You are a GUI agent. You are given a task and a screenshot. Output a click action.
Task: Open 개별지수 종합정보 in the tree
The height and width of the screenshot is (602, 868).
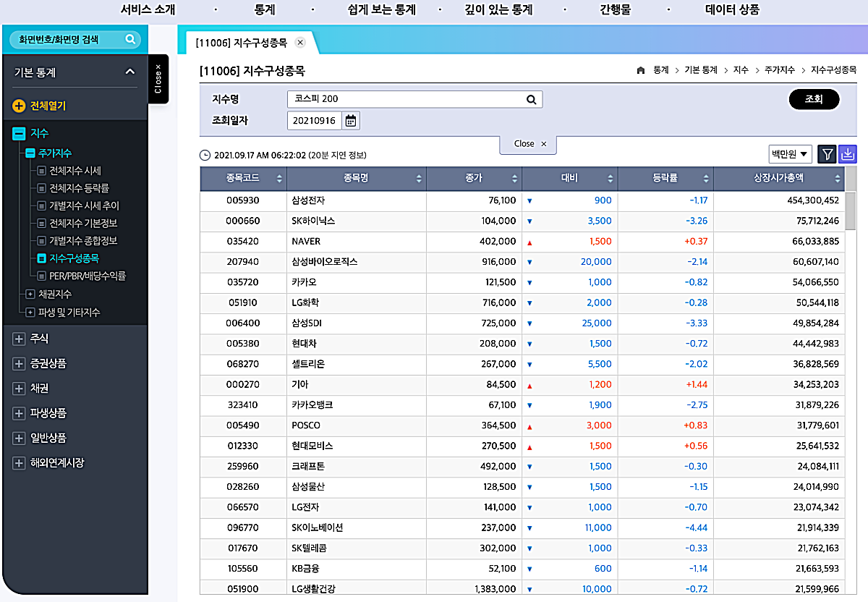(x=83, y=241)
